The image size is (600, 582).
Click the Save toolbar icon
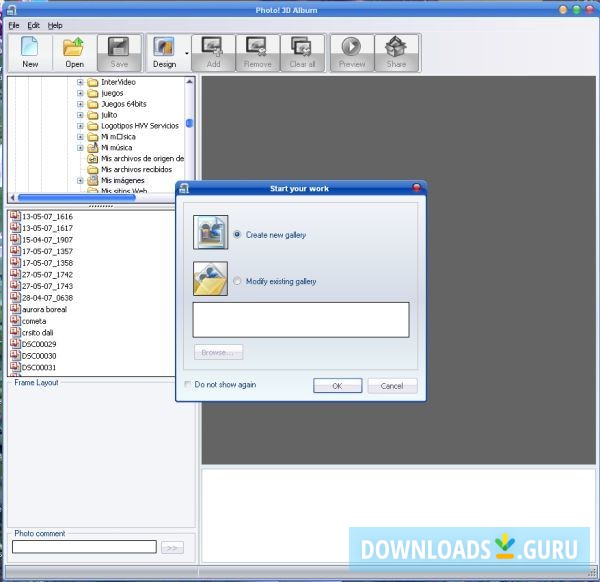tap(119, 52)
